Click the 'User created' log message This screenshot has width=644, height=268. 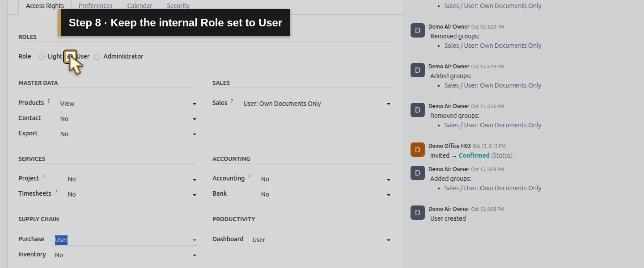point(448,218)
